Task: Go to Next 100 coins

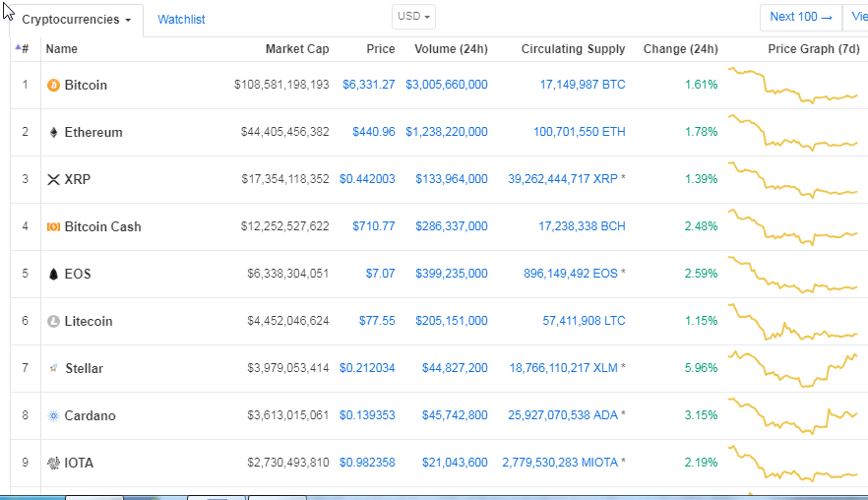Action: click(x=801, y=17)
